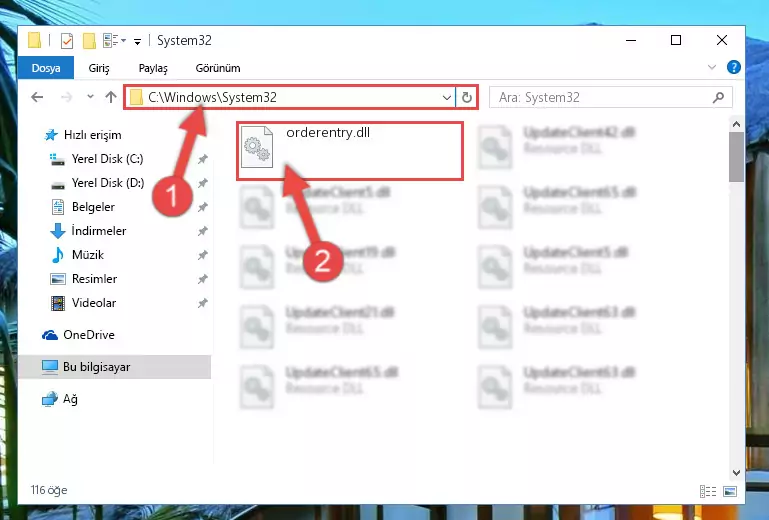
Task: Open recent locations dropdown arrow
Action: pyautogui.click(x=90, y=97)
